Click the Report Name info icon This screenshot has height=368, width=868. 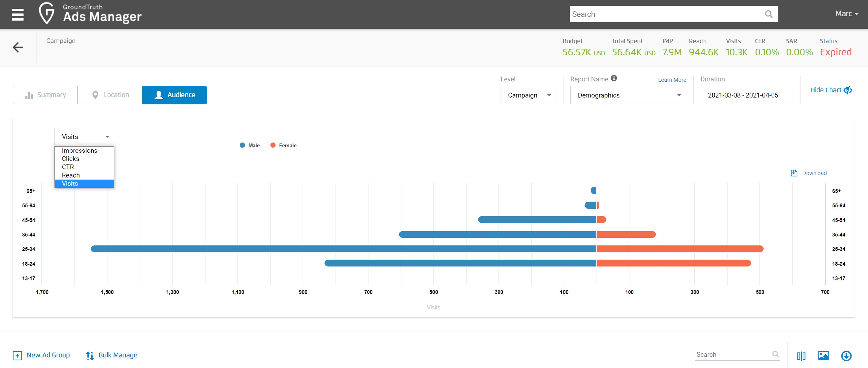tap(614, 78)
